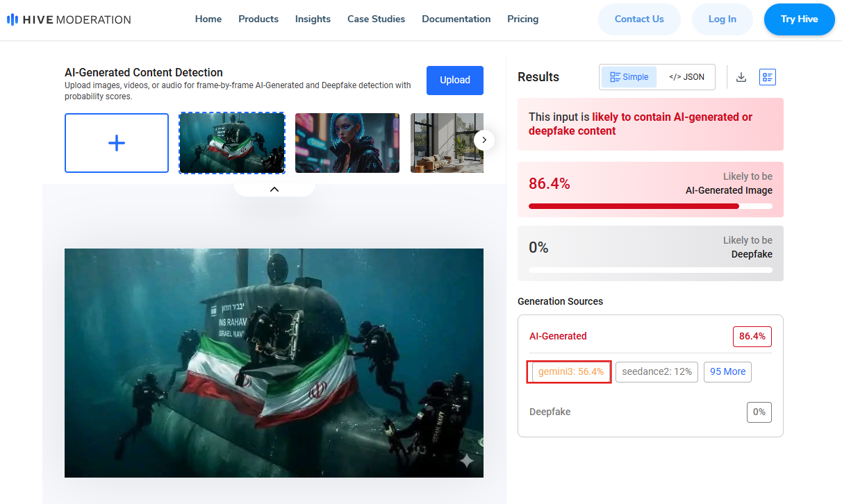842x504 pixels.
Task: Open the Documentation page
Action: click(456, 19)
